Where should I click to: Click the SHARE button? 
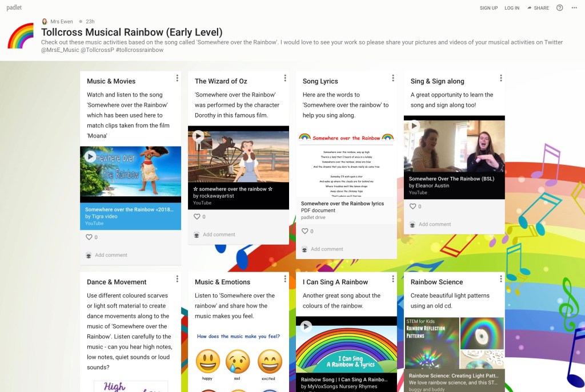pos(538,8)
